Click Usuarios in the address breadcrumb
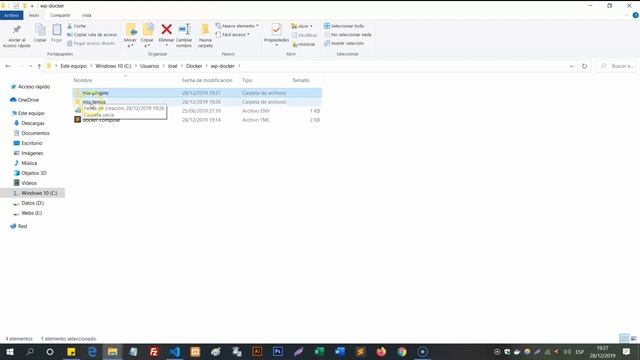 tap(149, 66)
